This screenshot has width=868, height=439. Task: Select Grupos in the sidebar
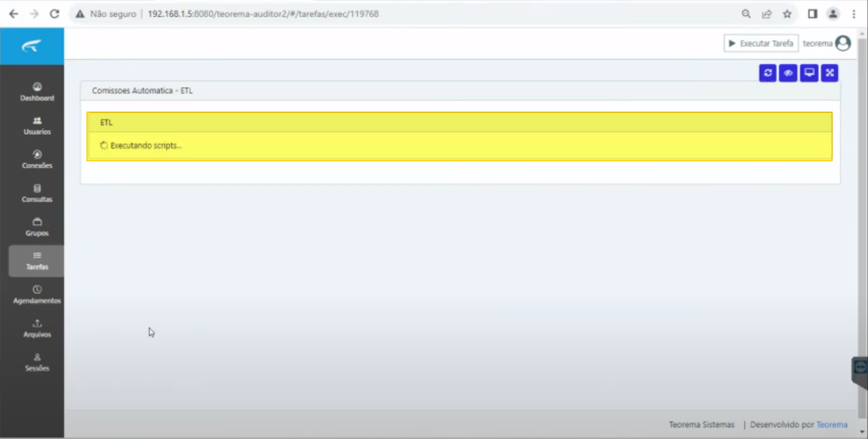[37, 227]
